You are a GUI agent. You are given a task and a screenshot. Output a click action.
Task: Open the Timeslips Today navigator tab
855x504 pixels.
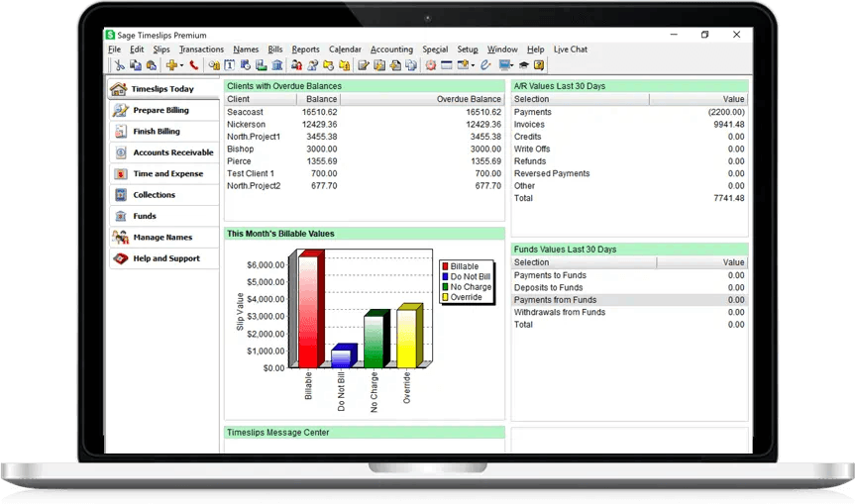point(163,89)
